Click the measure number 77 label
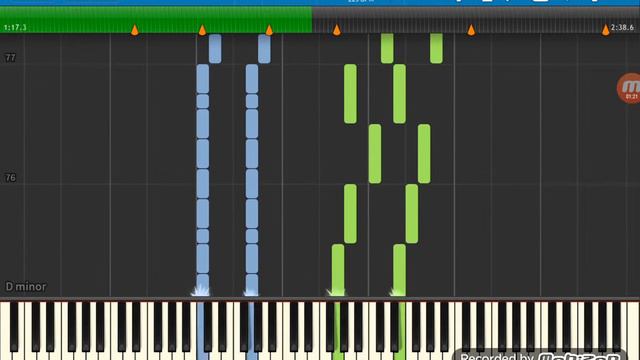Screen dimensions: 640x360 (x=10, y=58)
